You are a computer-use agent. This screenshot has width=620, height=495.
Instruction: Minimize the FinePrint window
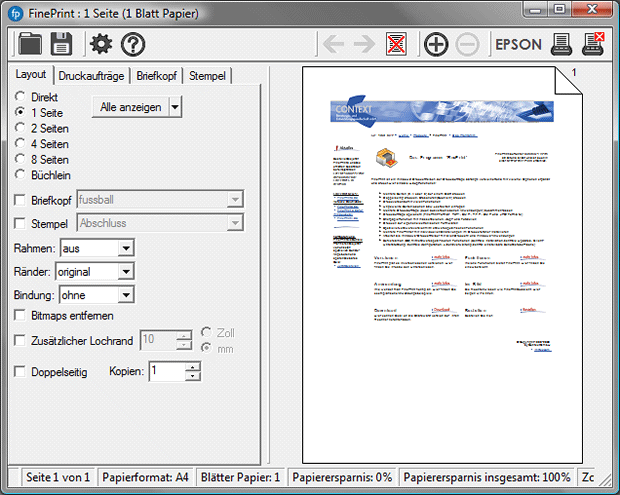(535, 10)
